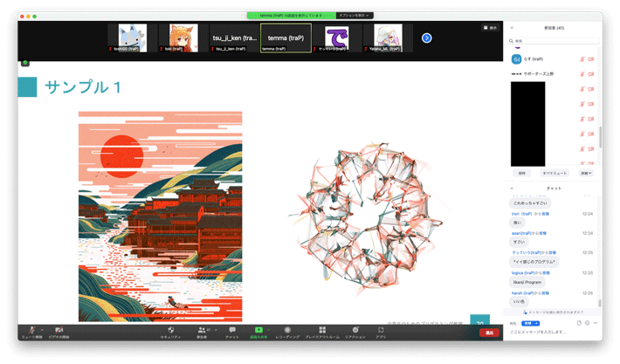Screen dimensions: 620x364
Task: Toggle mute icon for らす (traP) participant
Action: (x=580, y=59)
